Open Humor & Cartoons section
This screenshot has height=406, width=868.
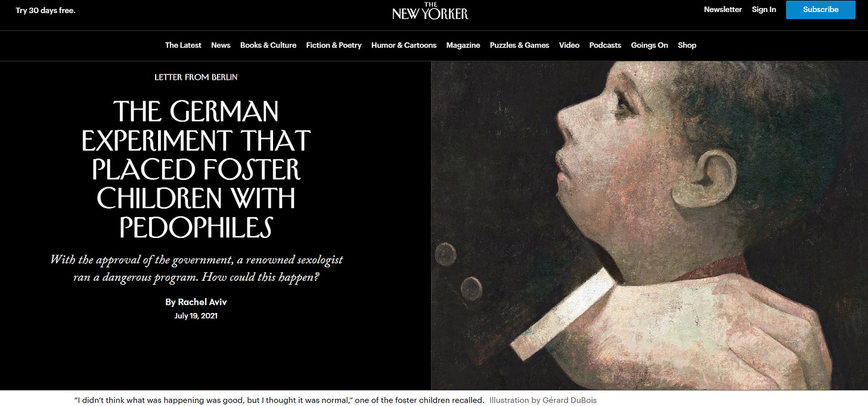[404, 45]
